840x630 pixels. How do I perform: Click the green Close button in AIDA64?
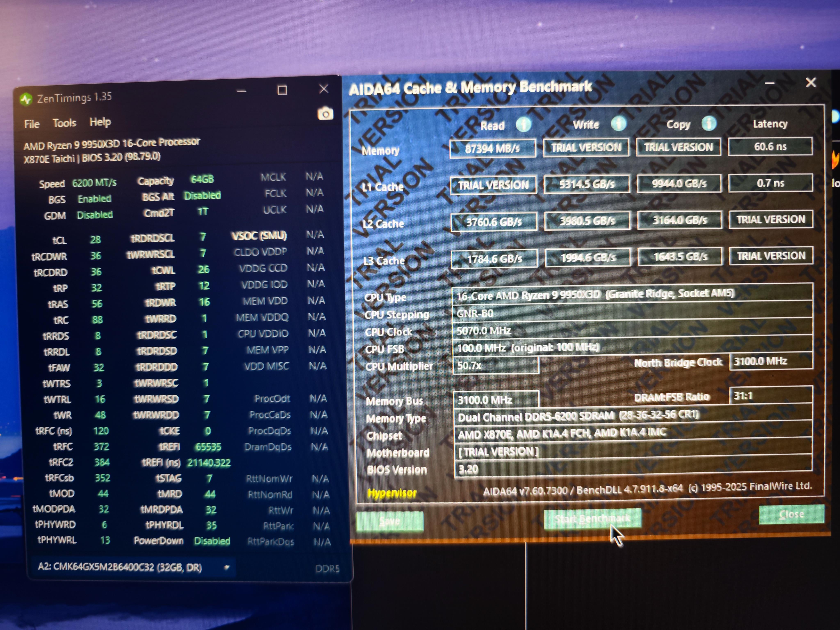(x=791, y=515)
